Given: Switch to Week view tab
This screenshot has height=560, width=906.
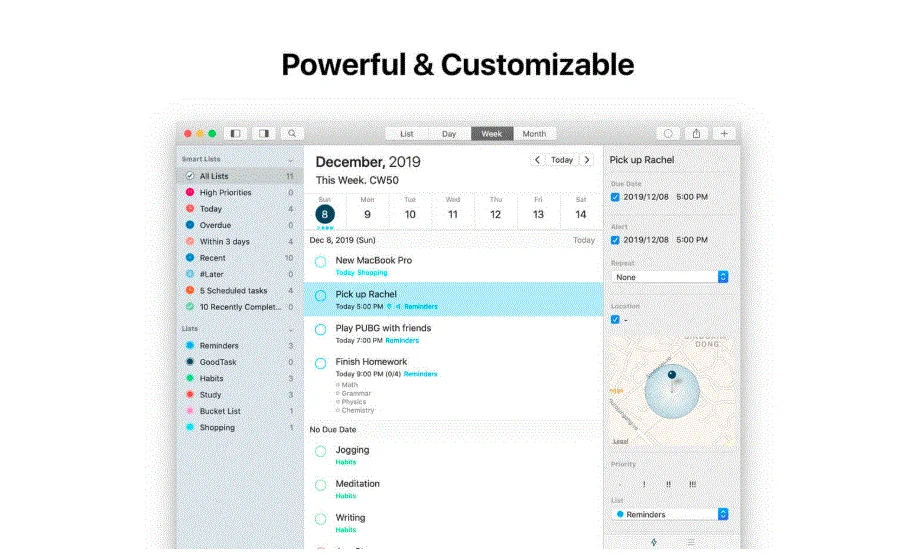Looking at the screenshot, I should (492, 133).
